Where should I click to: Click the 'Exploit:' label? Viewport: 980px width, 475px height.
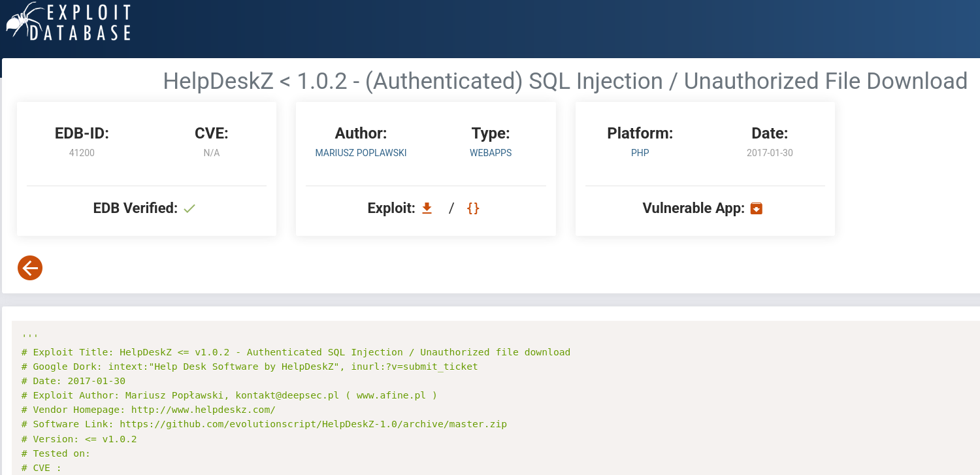(x=391, y=208)
